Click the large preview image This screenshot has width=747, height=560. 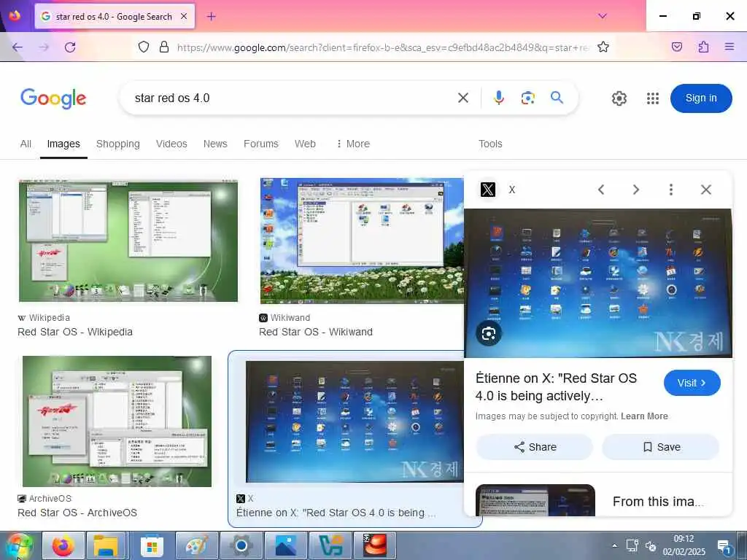(x=598, y=283)
